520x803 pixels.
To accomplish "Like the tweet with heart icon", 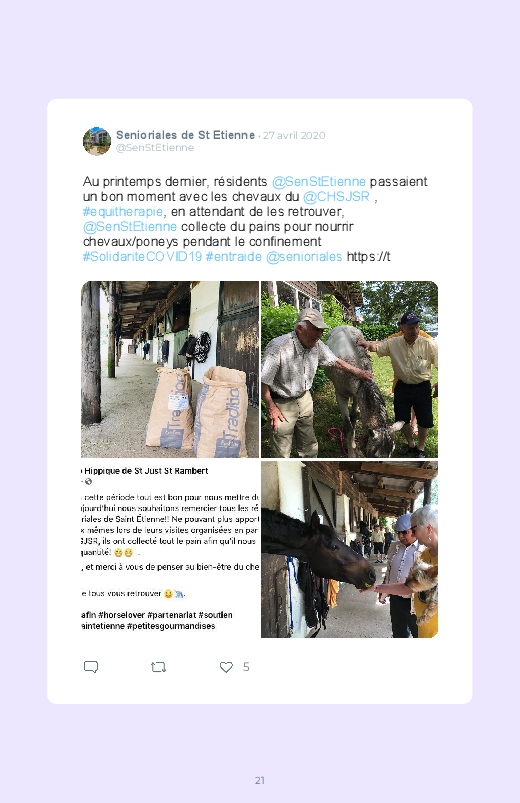I will point(226,667).
